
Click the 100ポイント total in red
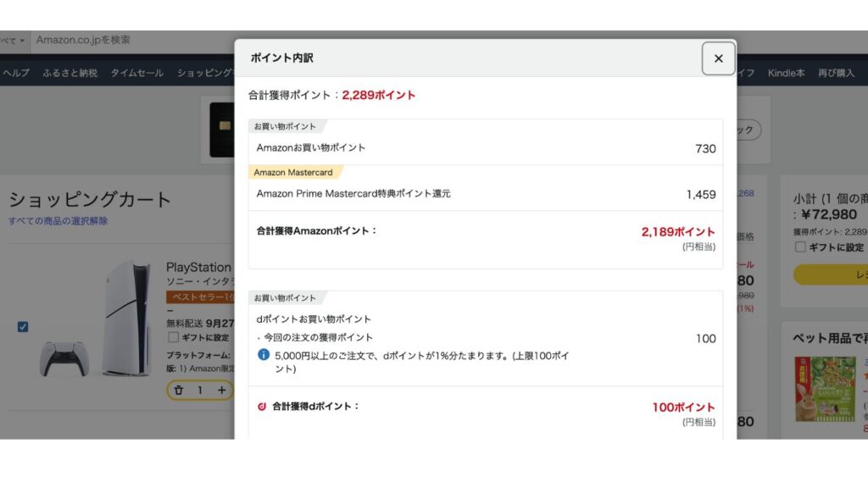(x=683, y=408)
